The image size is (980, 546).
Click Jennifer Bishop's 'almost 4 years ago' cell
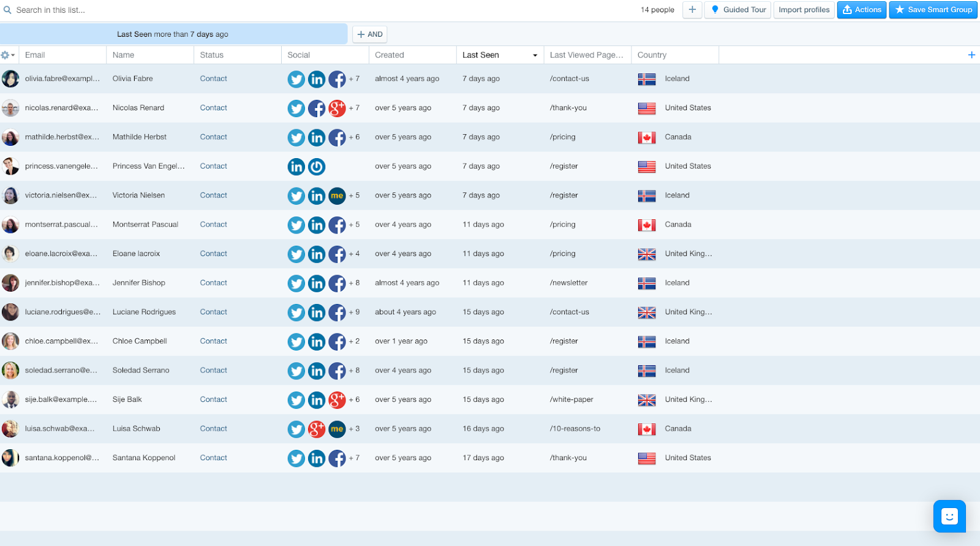click(x=407, y=283)
